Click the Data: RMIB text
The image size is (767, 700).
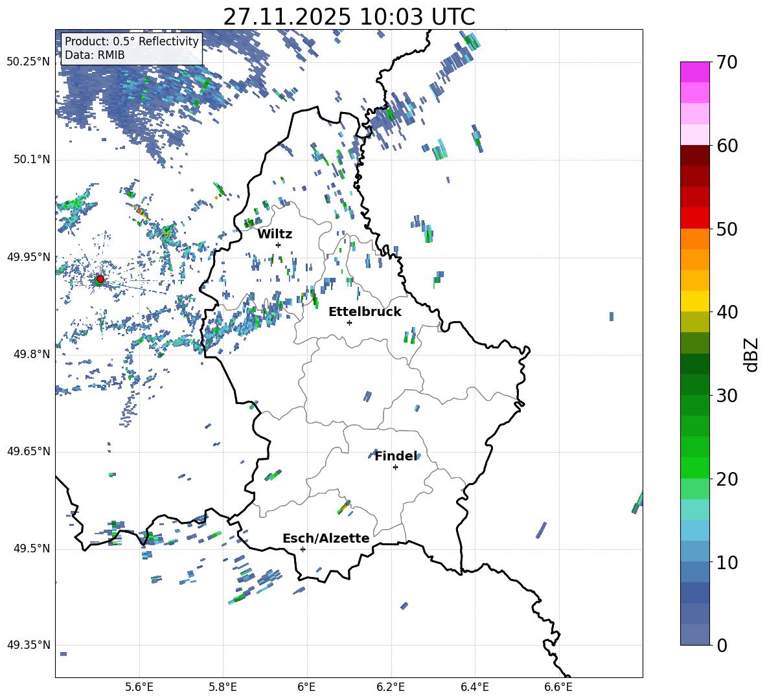coord(95,55)
